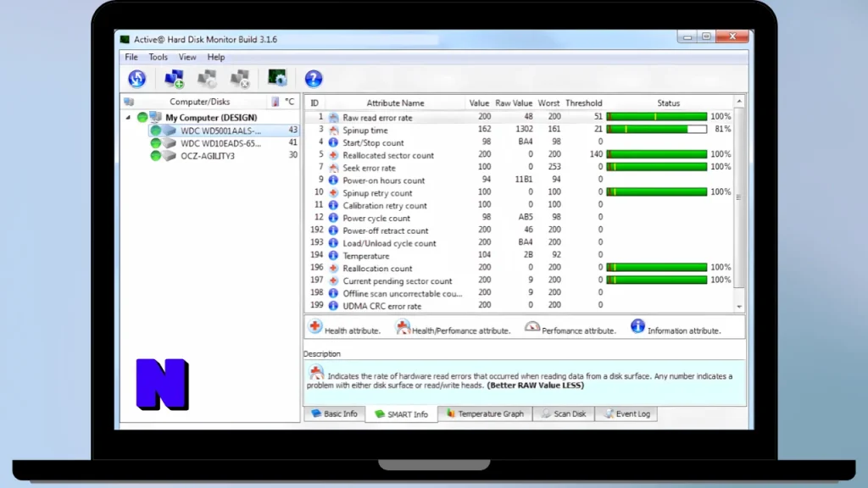This screenshot has height=488, width=868.
Task: Switch to the Scan Disk tab
Action: pos(564,413)
